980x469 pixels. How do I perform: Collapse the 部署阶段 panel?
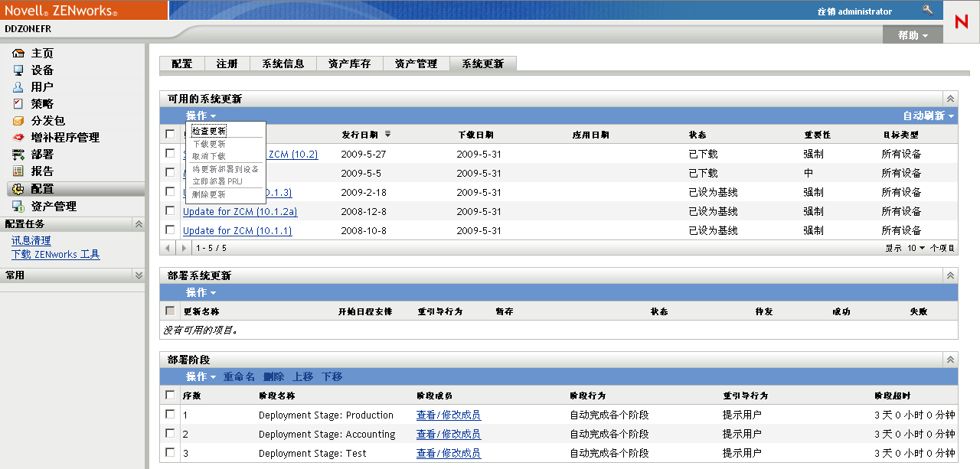point(950,360)
